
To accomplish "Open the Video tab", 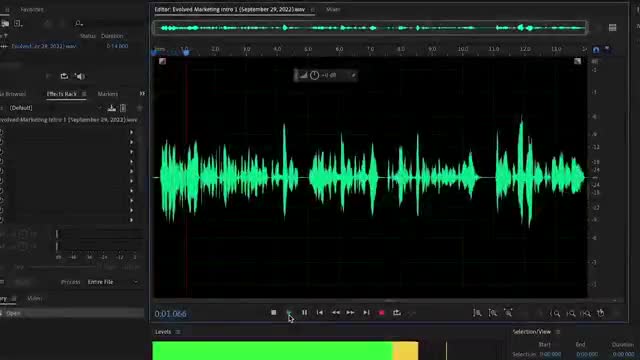I will coord(34,298).
